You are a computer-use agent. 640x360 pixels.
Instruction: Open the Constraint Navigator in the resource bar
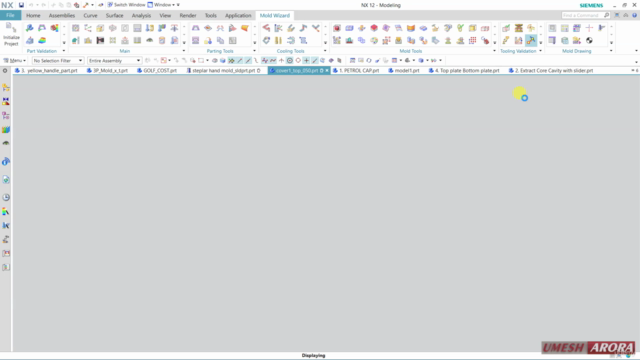coord(6,101)
